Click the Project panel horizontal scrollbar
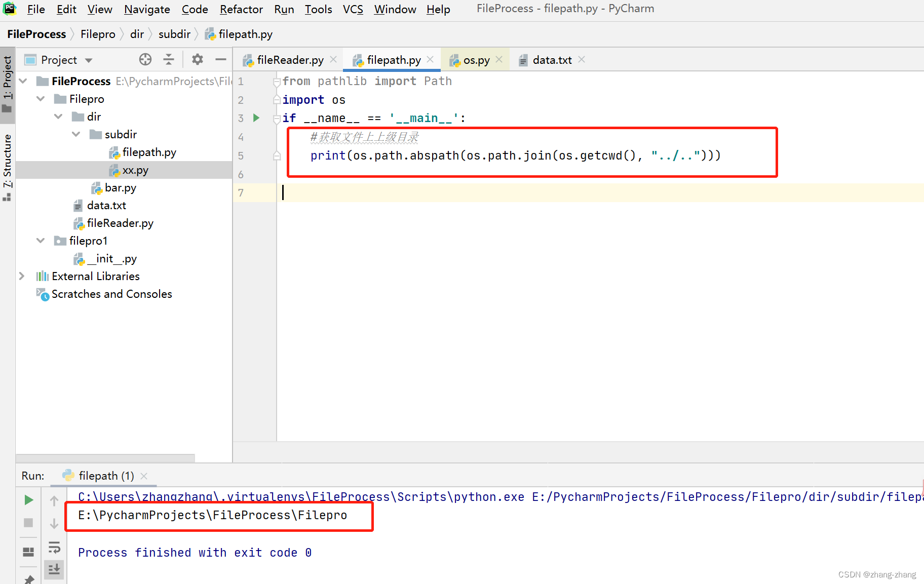This screenshot has height=584, width=924. pyautogui.click(x=105, y=458)
